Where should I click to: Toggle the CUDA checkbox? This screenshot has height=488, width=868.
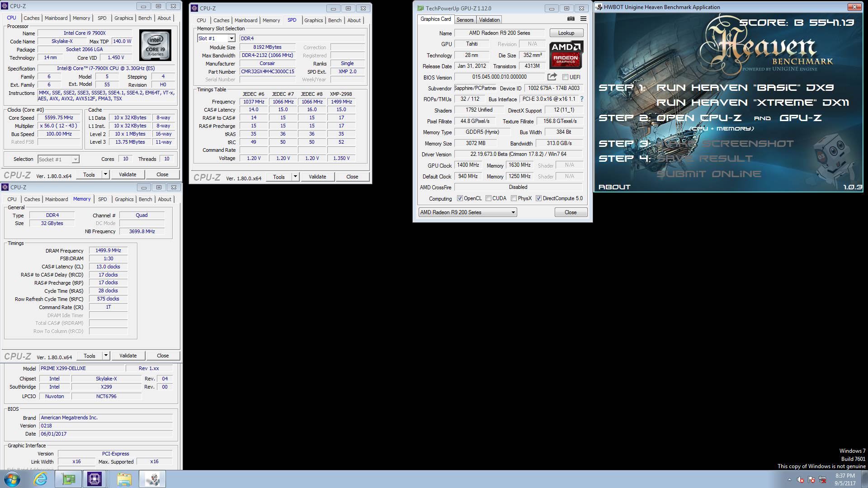click(x=488, y=198)
